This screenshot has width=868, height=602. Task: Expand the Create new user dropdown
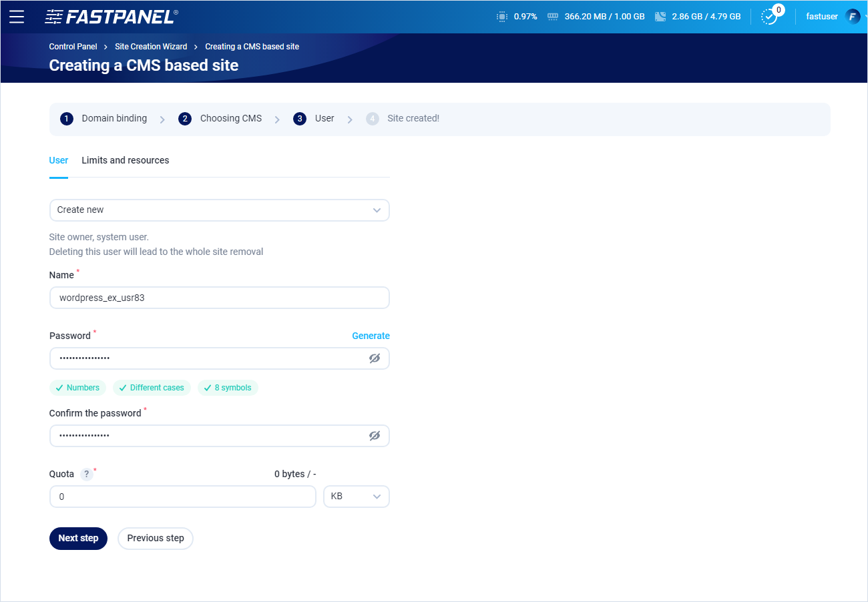tap(220, 210)
